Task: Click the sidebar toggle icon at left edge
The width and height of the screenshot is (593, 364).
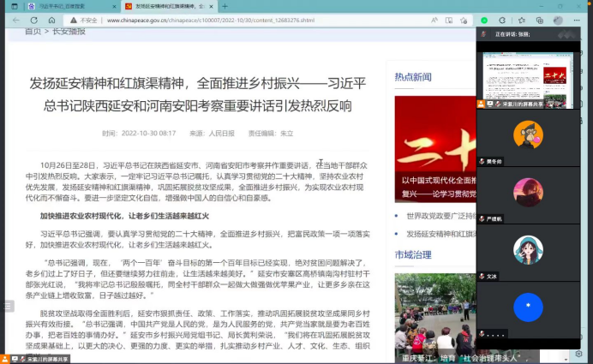Action: pos(8,306)
